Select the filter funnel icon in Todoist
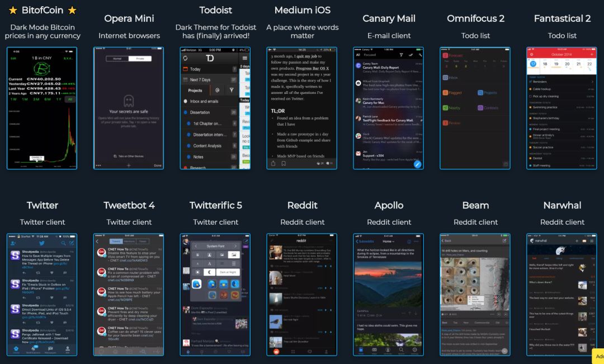Viewport: 604px width, 364px height. 232,90
